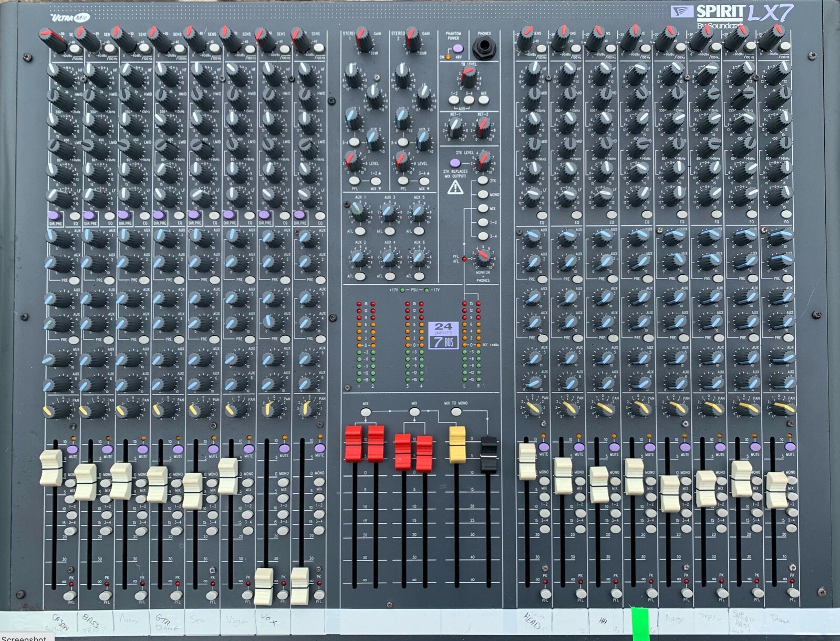Mute the CAJON channel
Viewport: 840px width, 641px height.
pyautogui.click(x=72, y=450)
